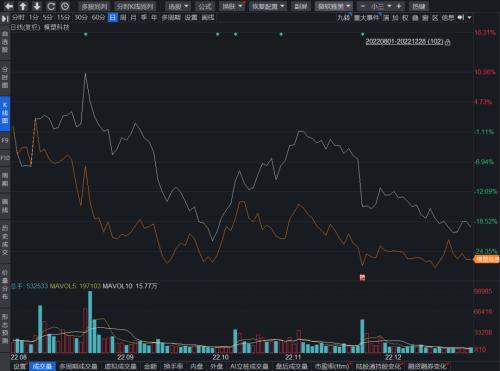
Task: Open the 公式 formula button
Action: pyautogui.click(x=205, y=6)
